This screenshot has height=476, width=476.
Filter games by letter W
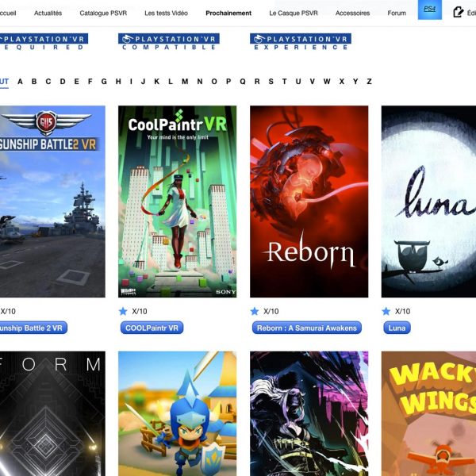327,82
